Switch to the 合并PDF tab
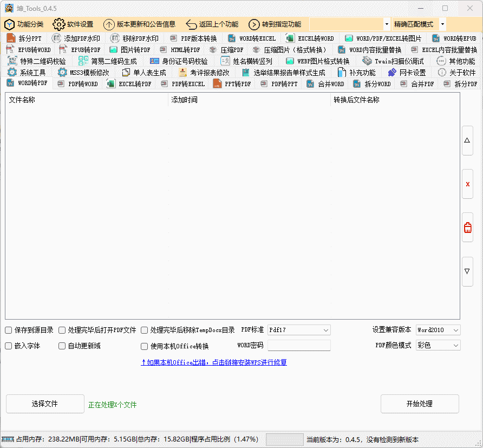 417,84
